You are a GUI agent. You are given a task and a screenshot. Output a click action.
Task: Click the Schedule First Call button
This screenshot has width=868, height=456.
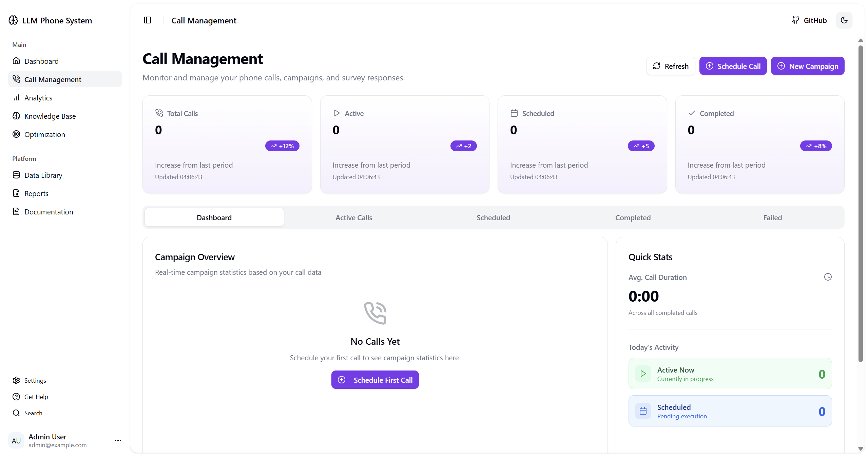pyautogui.click(x=374, y=380)
